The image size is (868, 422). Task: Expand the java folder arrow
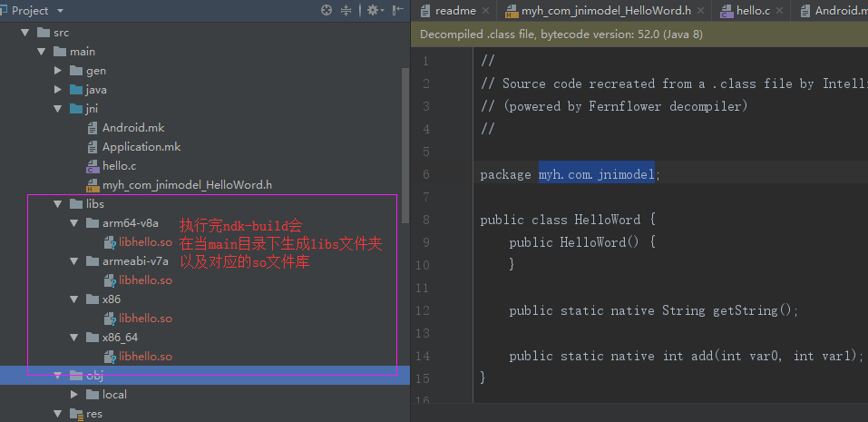(x=57, y=89)
